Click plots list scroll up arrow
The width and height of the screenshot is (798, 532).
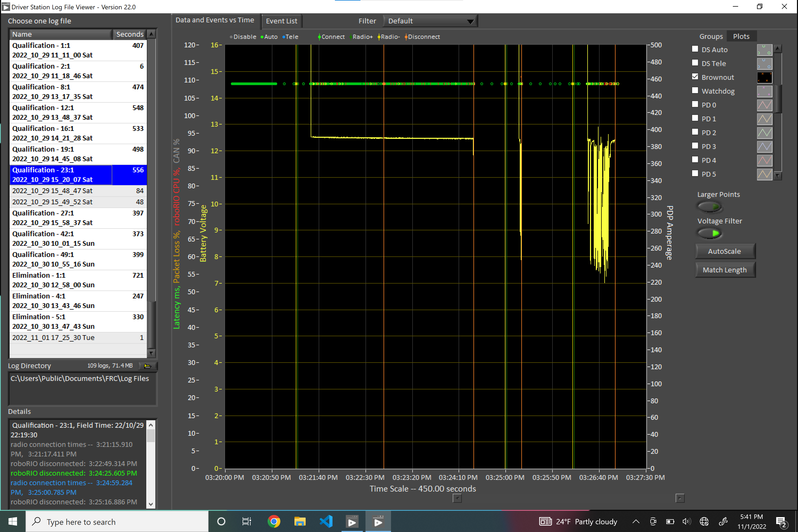pyautogui.click(x=777, y=48)
